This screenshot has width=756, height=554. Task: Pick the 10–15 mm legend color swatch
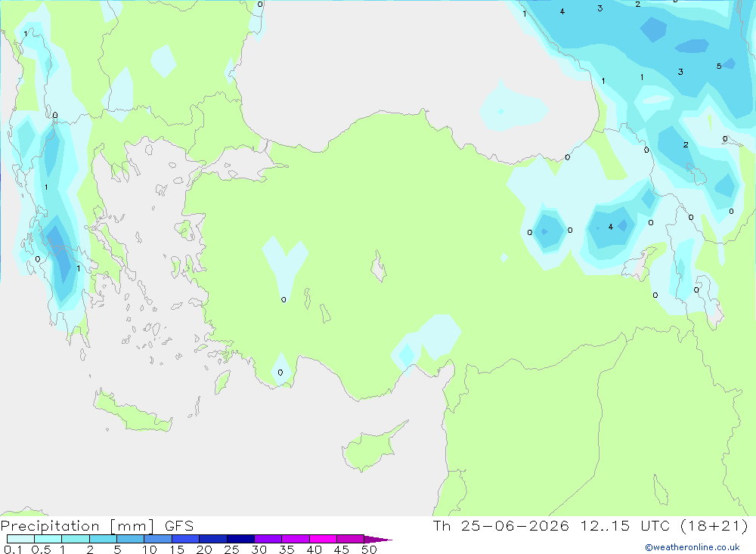tap(158, 539)
